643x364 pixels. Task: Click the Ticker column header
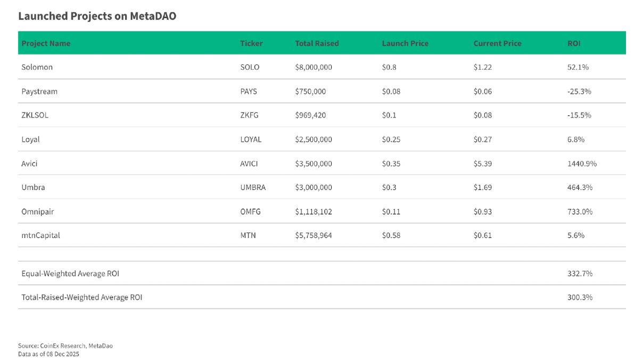(x=251, y=43)
